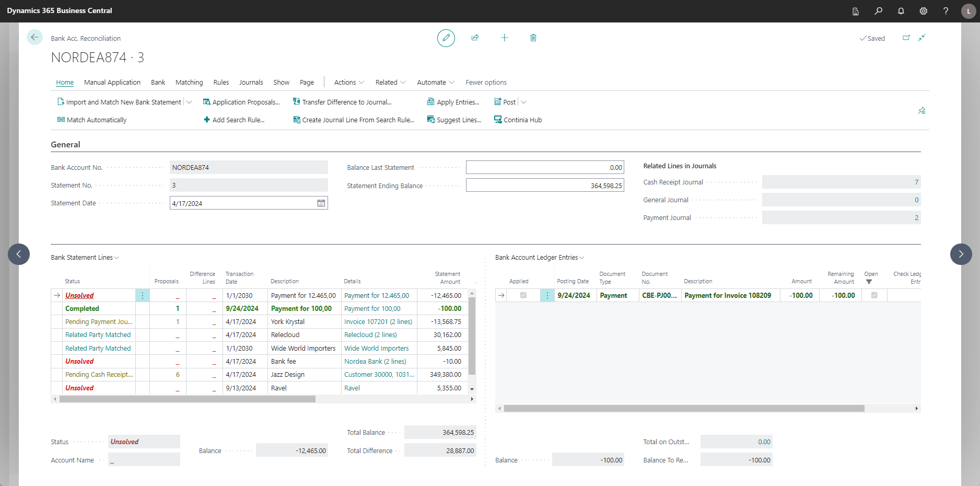980x486 pixels.
Task: Click Apply Entries action
Action: point(453,102)
